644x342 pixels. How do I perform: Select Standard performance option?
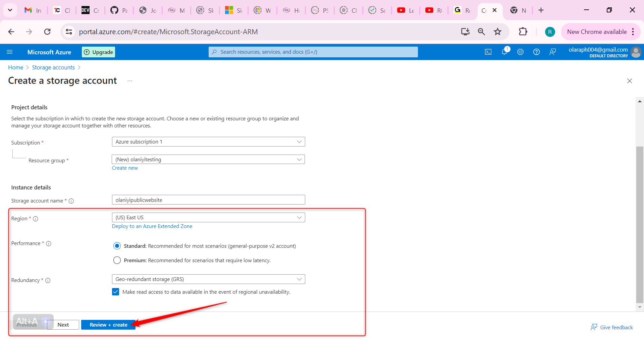[x=117, y=246]
